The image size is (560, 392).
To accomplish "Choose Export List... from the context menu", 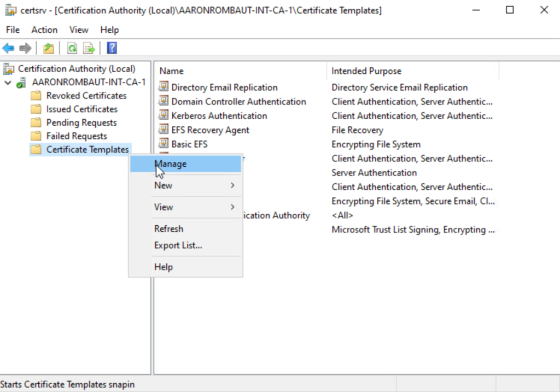I will [178, 246].
